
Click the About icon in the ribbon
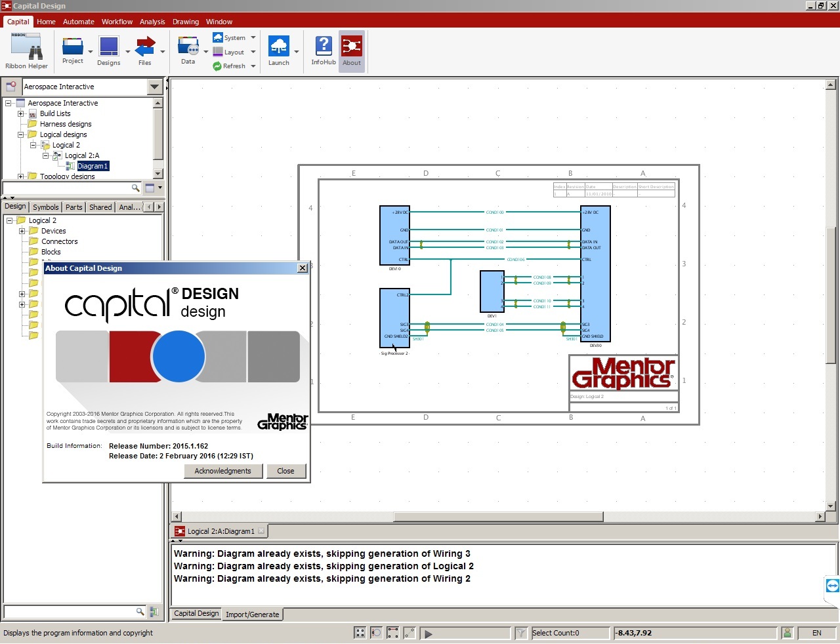352,46
